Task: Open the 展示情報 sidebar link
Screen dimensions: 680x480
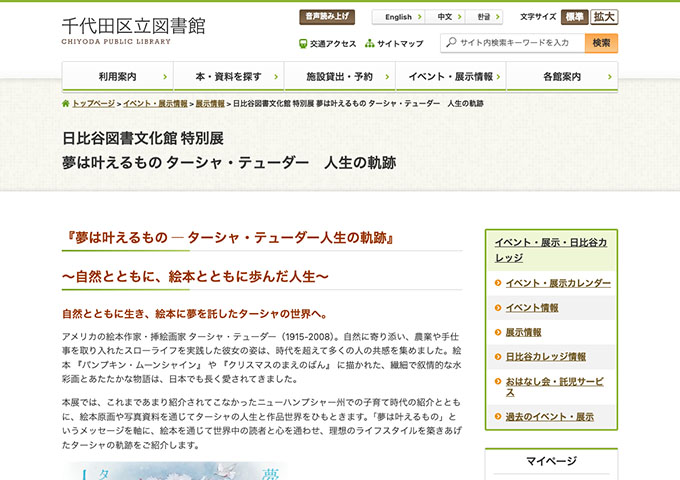Action: tap(523, 333)
